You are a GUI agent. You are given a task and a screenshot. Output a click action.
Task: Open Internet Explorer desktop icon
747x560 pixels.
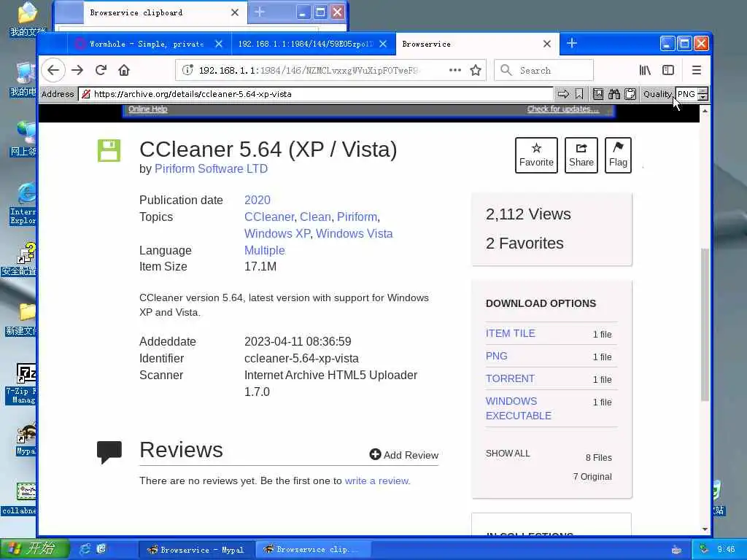23,204
